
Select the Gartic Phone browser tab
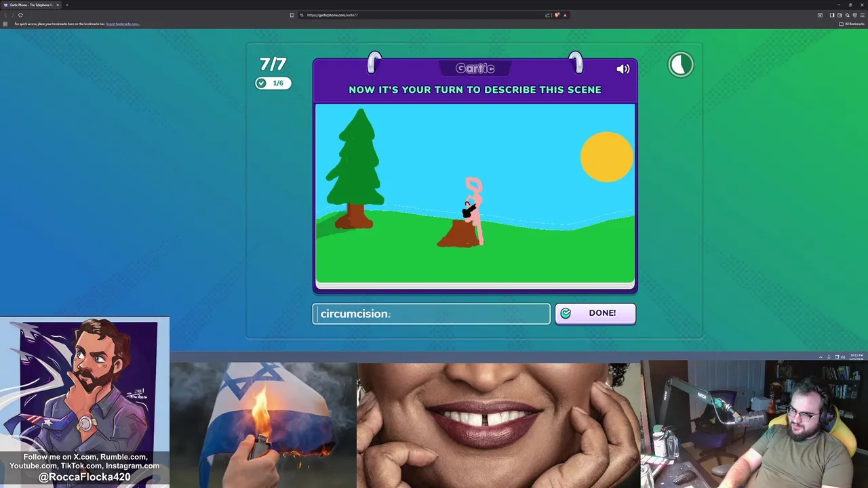(31, 5)
